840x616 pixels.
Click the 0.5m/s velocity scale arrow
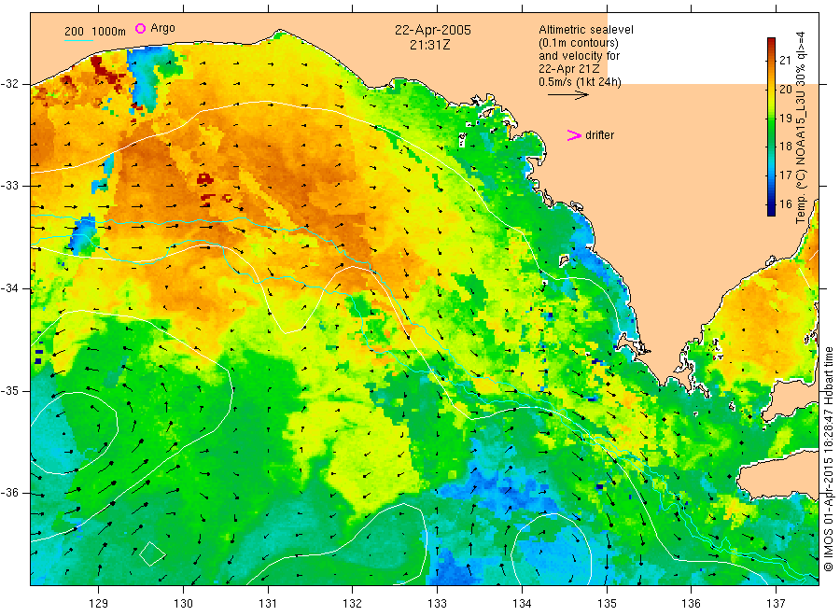(567, 95)
